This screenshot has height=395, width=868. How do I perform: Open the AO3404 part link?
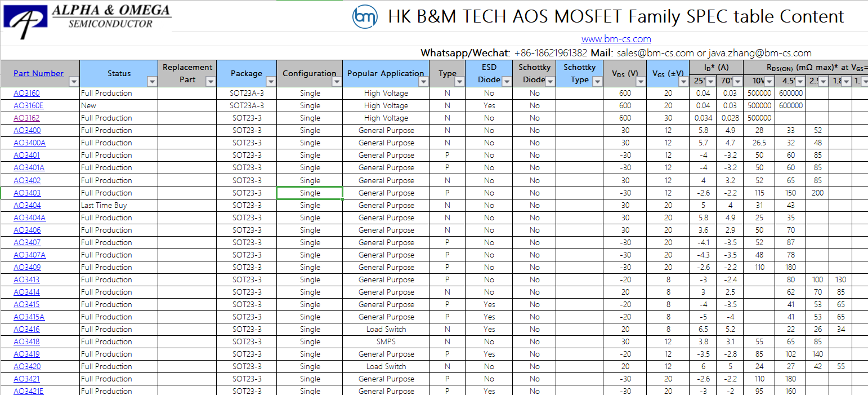pos(27,205)
